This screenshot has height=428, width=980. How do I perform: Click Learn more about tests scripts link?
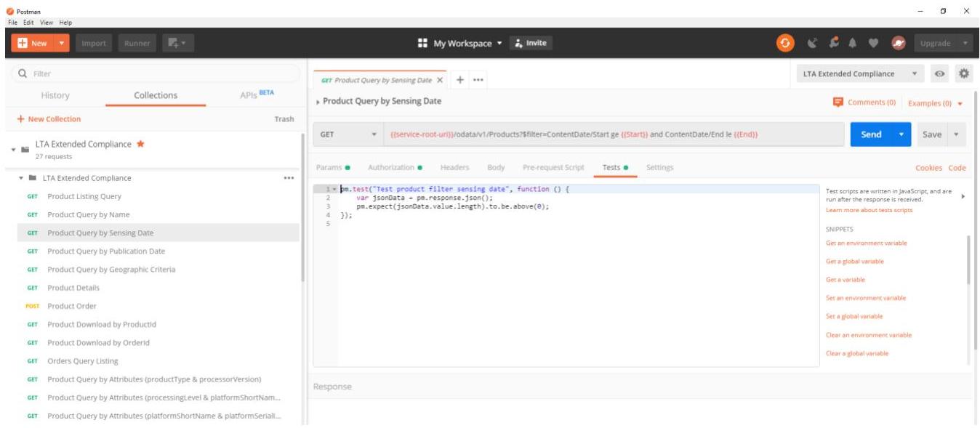click(869, 210)
